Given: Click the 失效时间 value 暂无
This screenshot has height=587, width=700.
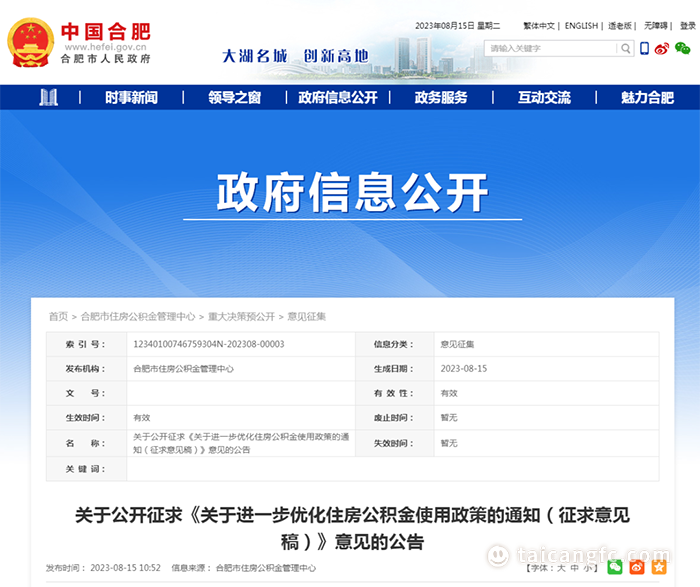Looking at the screenshot, I should (449, 443).
